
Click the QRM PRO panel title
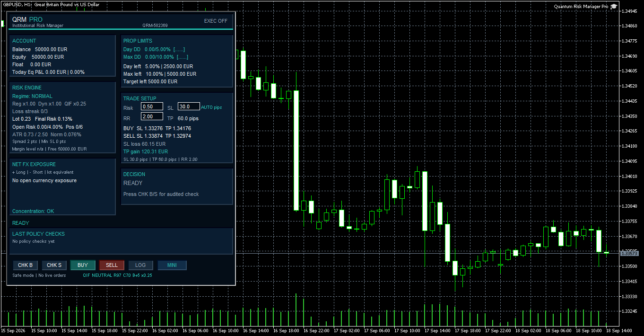click(27, 19)
